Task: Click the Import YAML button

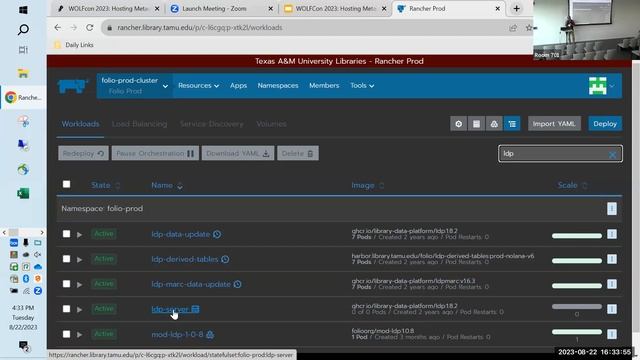Action: pos(554,124)
